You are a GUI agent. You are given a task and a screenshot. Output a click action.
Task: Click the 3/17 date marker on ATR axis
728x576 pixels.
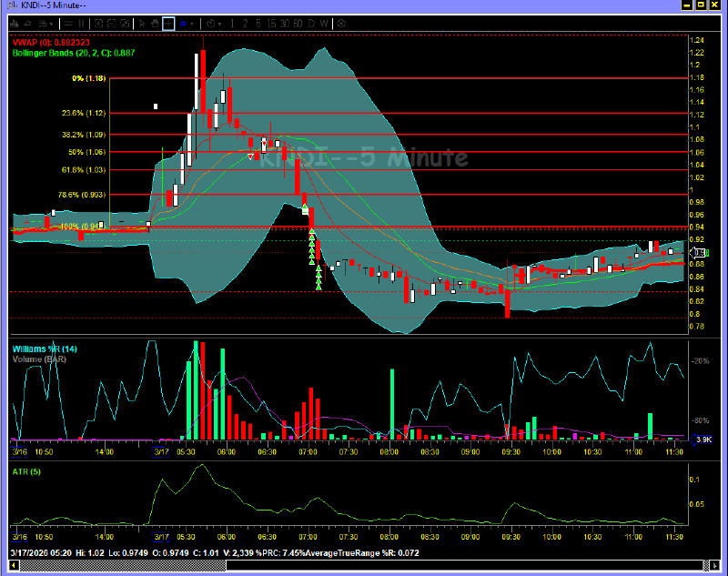(161, 537)
